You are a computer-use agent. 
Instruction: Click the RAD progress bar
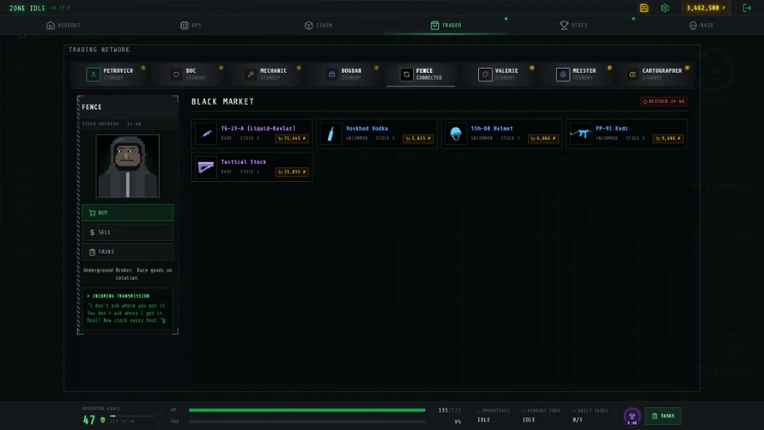tap(307, 421)
